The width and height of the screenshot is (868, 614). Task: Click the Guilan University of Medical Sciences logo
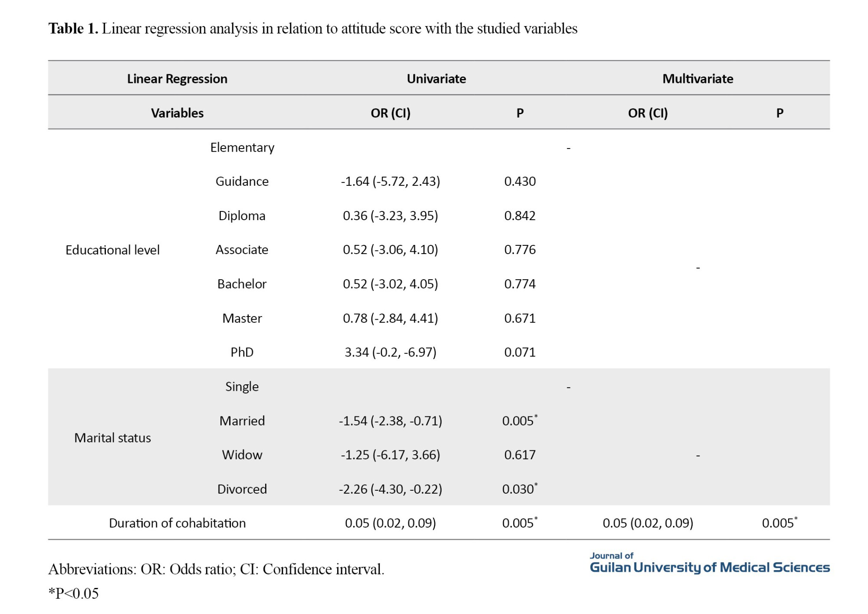pyautogui.click(x=709, y=564)
